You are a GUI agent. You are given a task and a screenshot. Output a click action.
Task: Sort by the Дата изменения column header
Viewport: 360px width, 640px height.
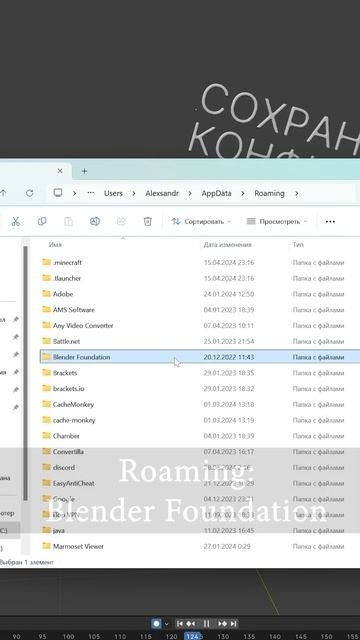point(228,244)
